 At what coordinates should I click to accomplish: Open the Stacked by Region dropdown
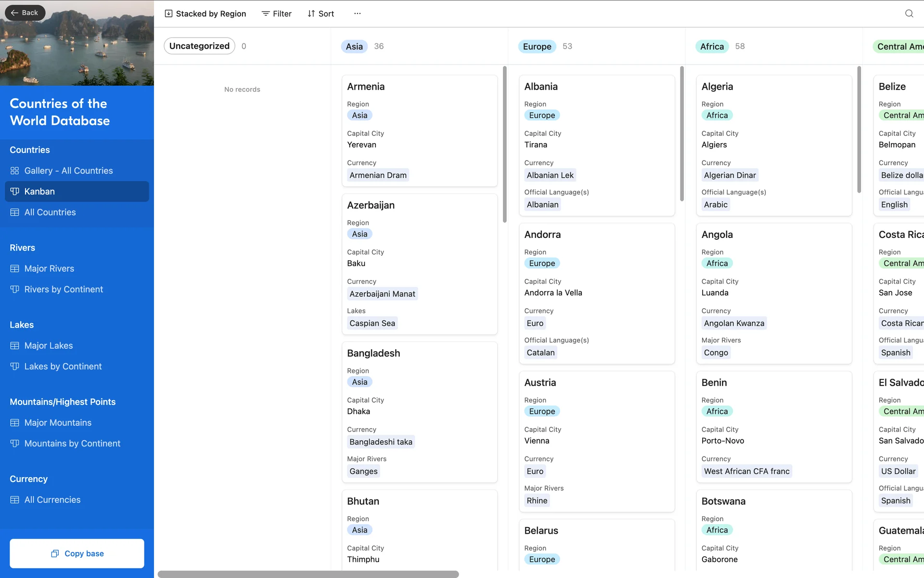pos(205,13)
